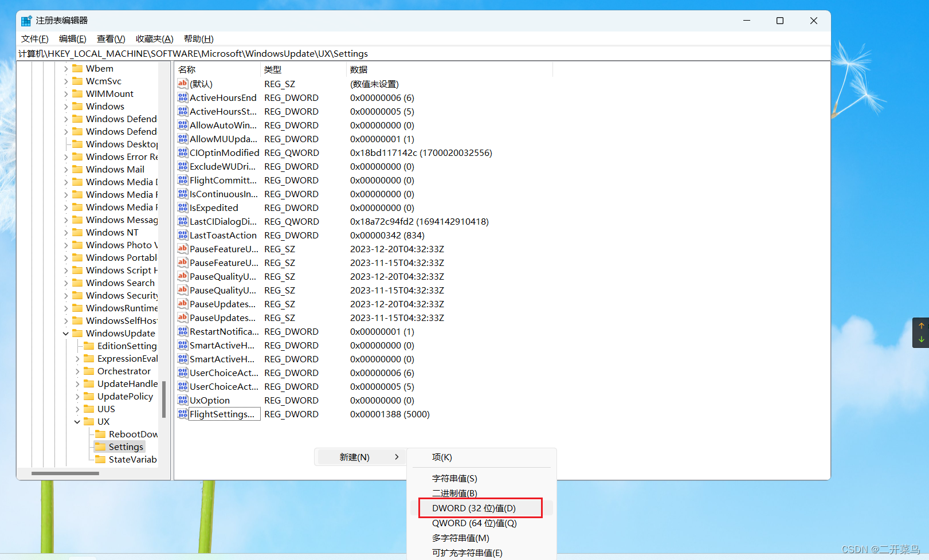Expand the Windows Mail tree node
This screenshot has height=560, width=929.
(x=66, y=169)
